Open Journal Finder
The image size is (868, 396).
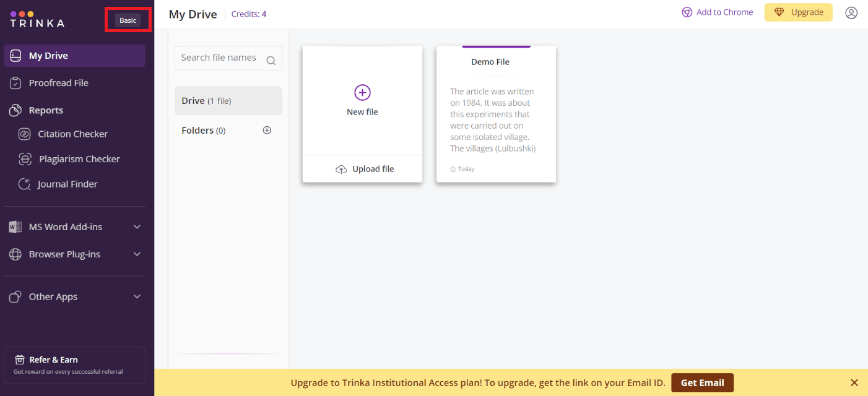(x=67, y=184)
